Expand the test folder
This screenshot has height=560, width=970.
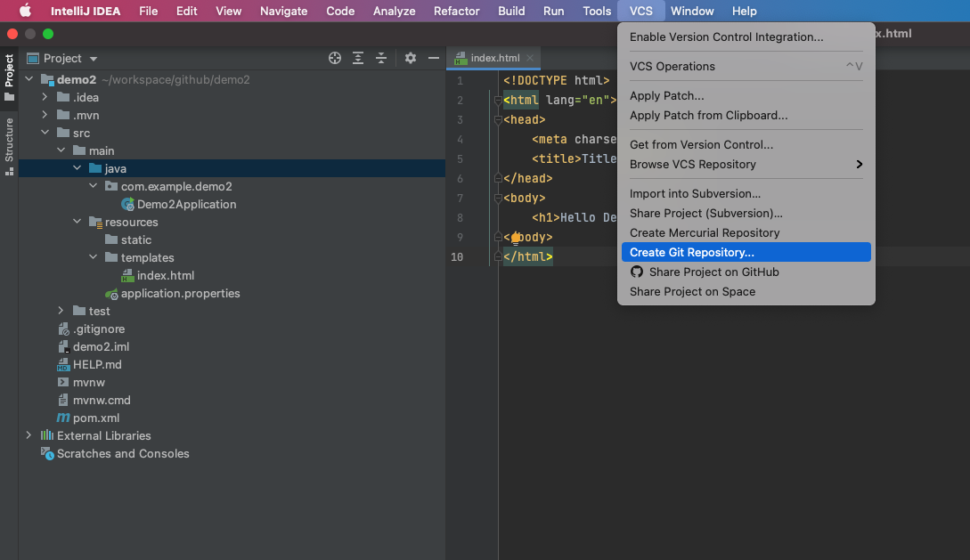(x=61, y=311)
